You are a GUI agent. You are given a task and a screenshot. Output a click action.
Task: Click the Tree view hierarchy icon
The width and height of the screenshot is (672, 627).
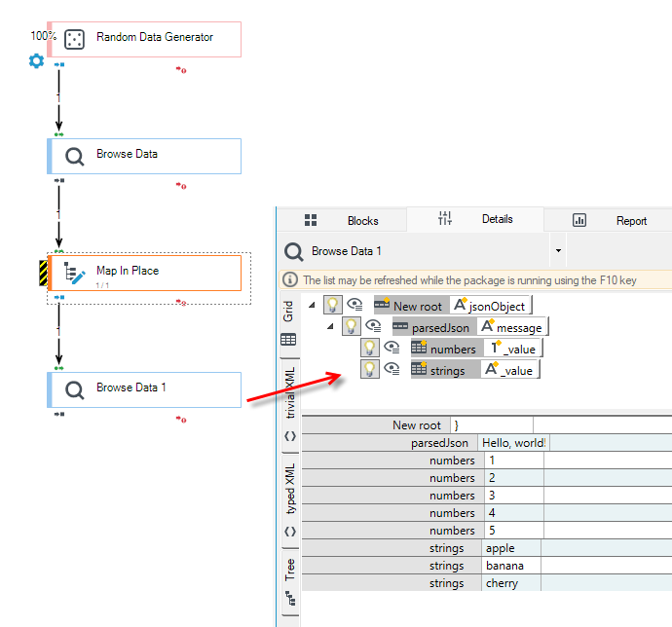click(290, 598)
